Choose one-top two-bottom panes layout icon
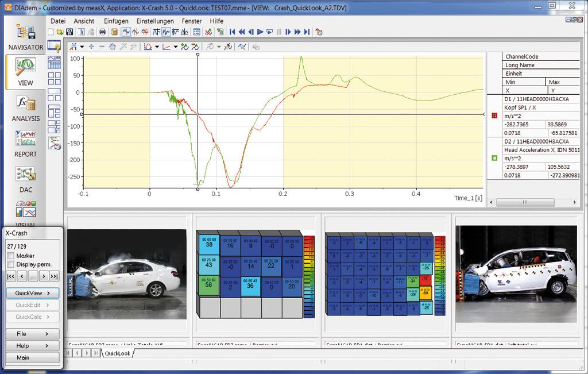The height and width of the screenshot is (374, 588). pyautogui.click(x=55, y=95)
